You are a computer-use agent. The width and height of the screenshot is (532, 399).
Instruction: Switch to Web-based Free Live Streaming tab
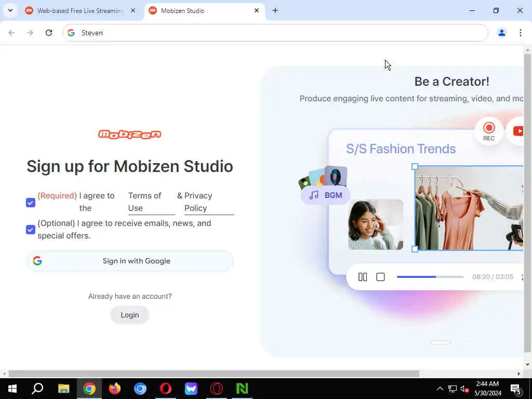81,11
